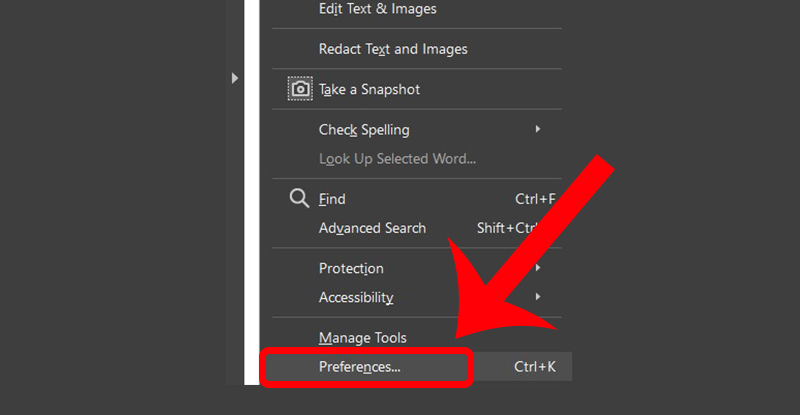The image size is (800, 415).
Task: Click the greyed-out Look Up Selected Word entry
Action: coord(397,158)
